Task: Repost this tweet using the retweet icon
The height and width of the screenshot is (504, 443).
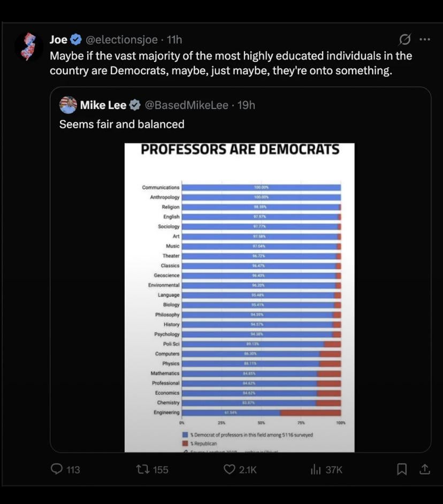Action: [142, 469]
